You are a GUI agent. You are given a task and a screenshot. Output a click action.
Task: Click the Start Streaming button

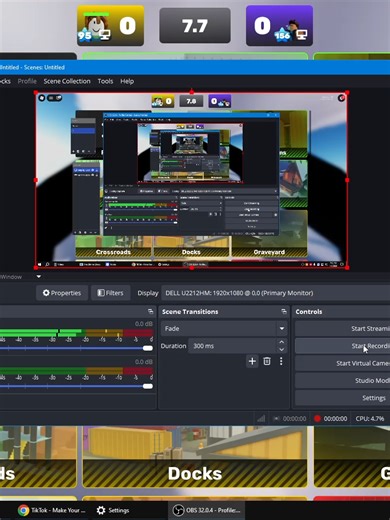point(343,329)
